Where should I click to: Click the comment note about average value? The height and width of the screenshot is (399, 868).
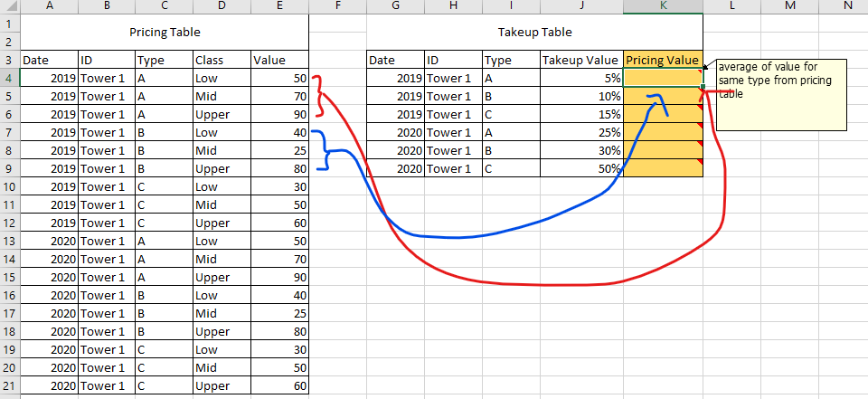point(781,95)
